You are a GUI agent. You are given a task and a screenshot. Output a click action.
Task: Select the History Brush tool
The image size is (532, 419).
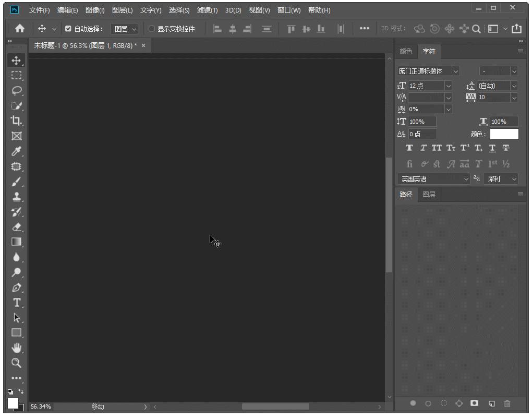pyautogui.click(x=16, y=212)
